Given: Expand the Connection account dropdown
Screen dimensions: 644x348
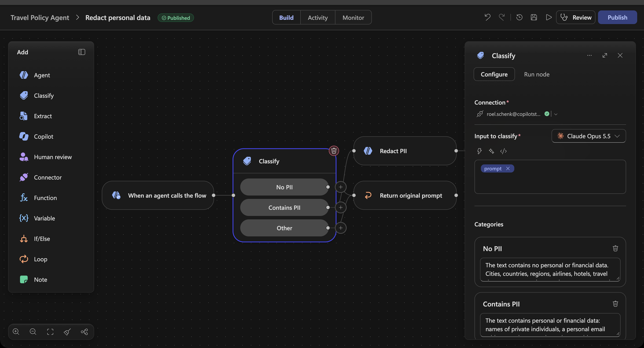Looking at the screenshot, I should click(x=556, y=114).
